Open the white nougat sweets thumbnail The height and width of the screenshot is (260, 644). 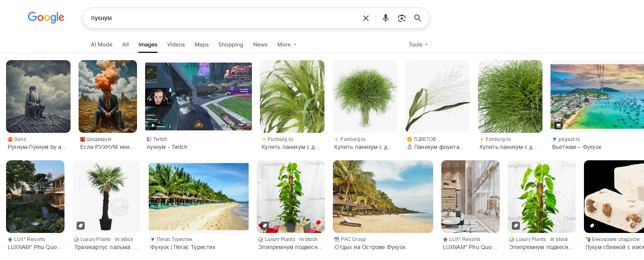(614, 197)
